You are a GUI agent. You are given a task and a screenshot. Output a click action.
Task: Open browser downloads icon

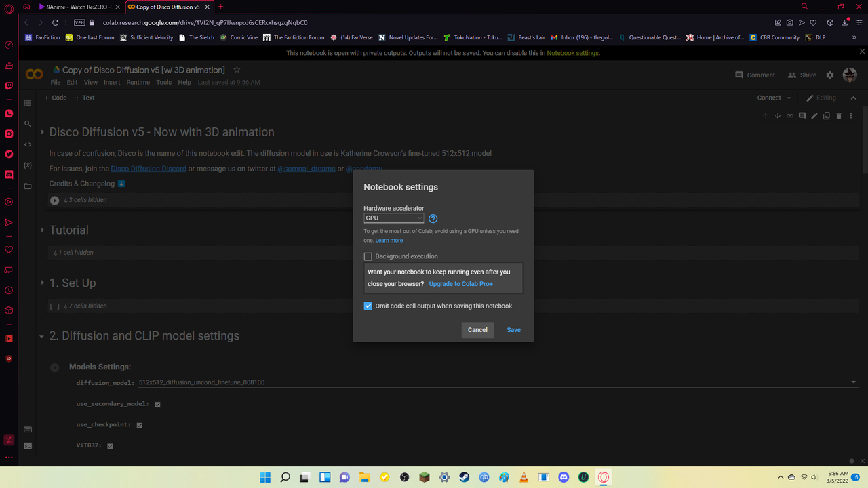tap(844, 22)
